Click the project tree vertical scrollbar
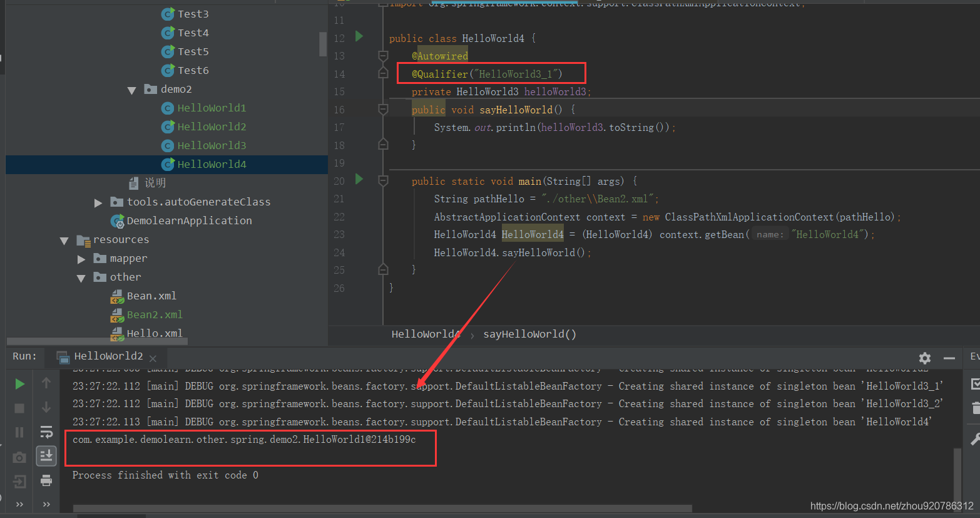Viewport: 980px width, 518px height. [x=323, y=44]
